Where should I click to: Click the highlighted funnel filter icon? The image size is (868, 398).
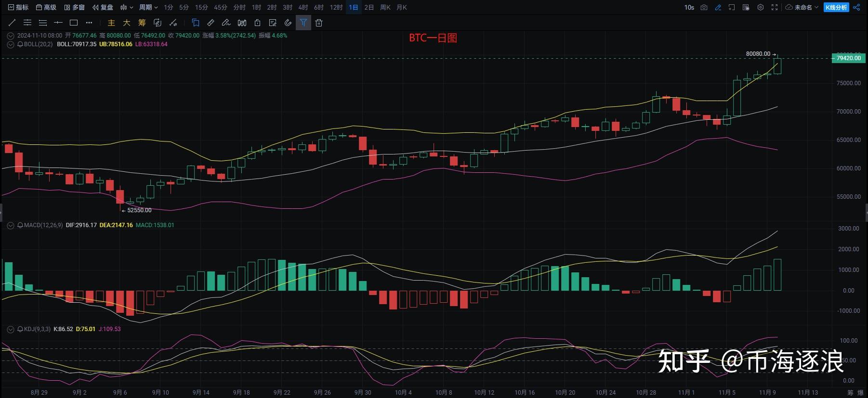pos(303,23)
